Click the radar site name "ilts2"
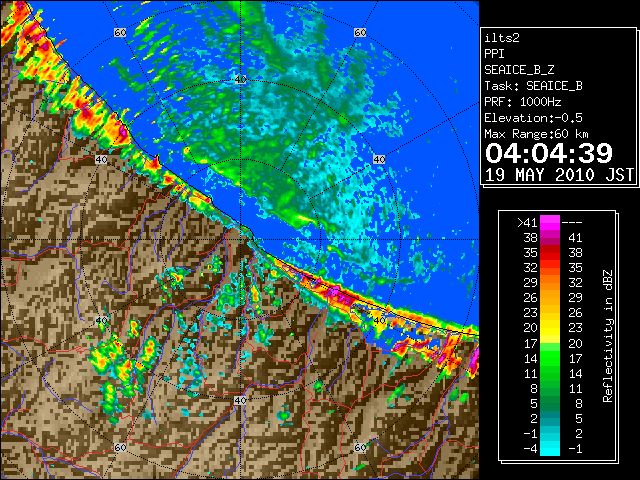Screen dimensions: 640x480 coord(502,38)
